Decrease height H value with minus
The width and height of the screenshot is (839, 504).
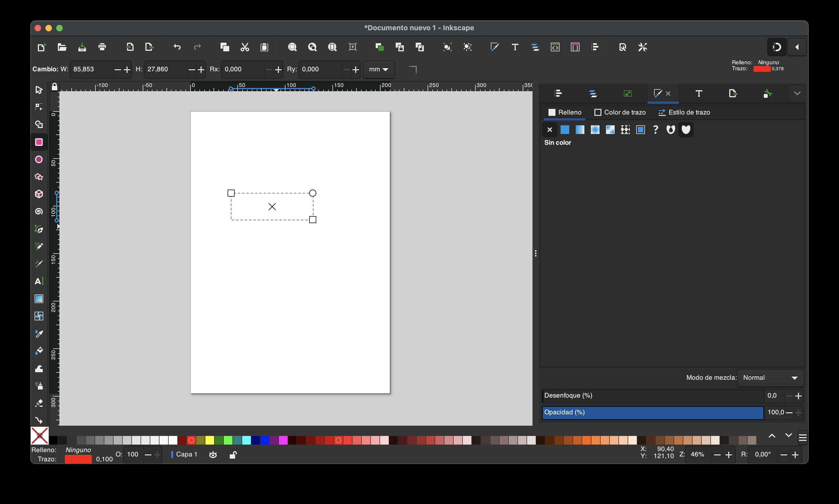191,70
